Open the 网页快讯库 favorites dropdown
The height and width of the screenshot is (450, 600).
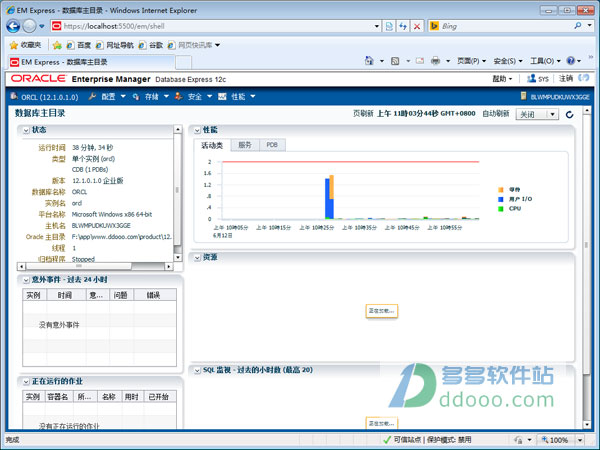[x=194, y=45]
